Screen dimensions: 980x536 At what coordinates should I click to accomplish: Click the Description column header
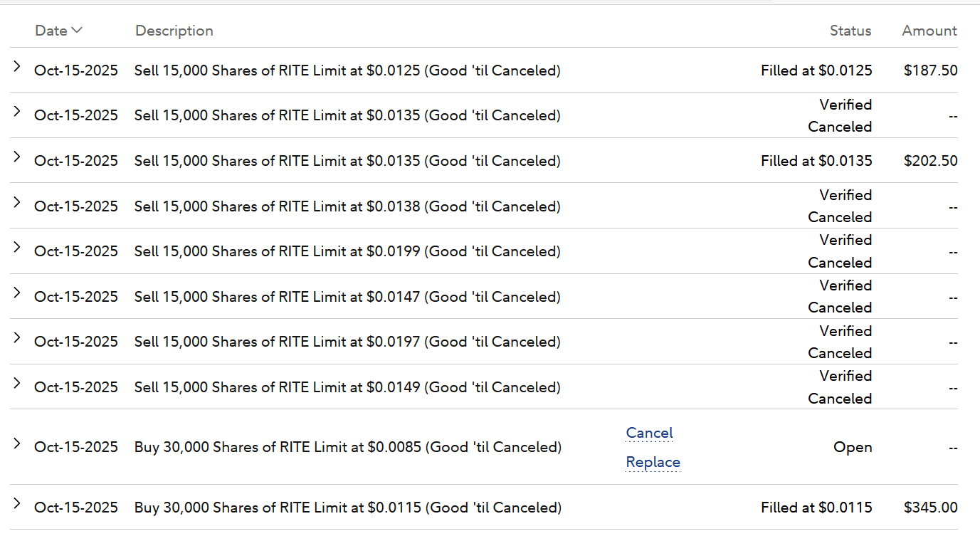coord(174,31)
